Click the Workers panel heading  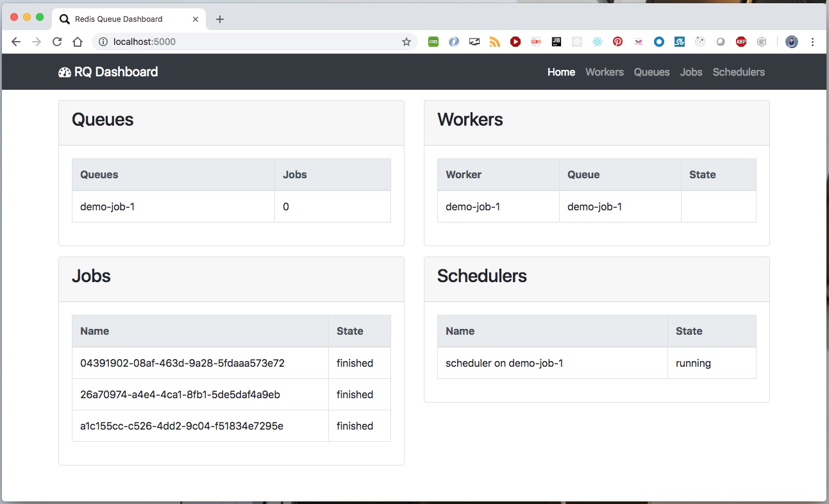tap(470, 120)
